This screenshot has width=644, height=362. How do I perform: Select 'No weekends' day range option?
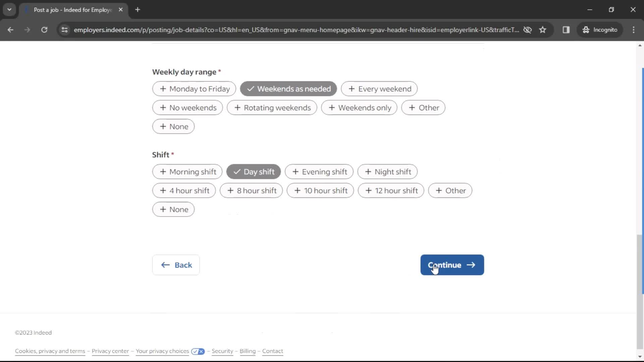pos(187,107)
